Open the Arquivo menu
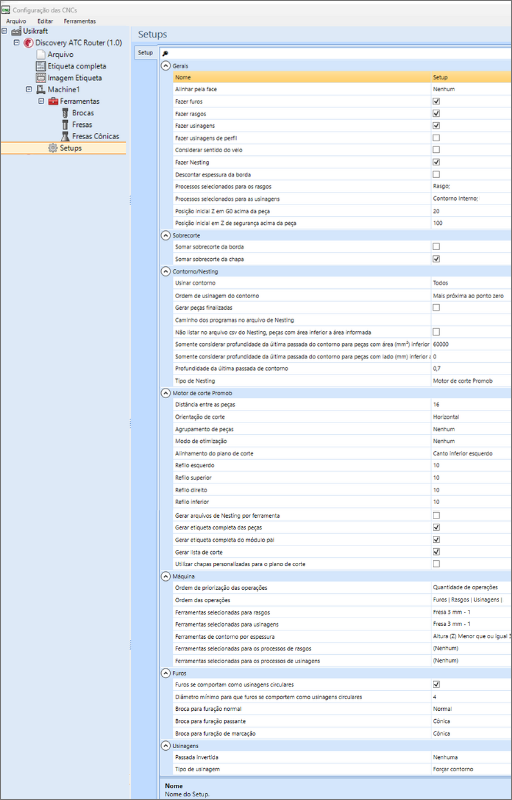Image resolution: width=512 pixels, height=800 pixels. (16, 21)
